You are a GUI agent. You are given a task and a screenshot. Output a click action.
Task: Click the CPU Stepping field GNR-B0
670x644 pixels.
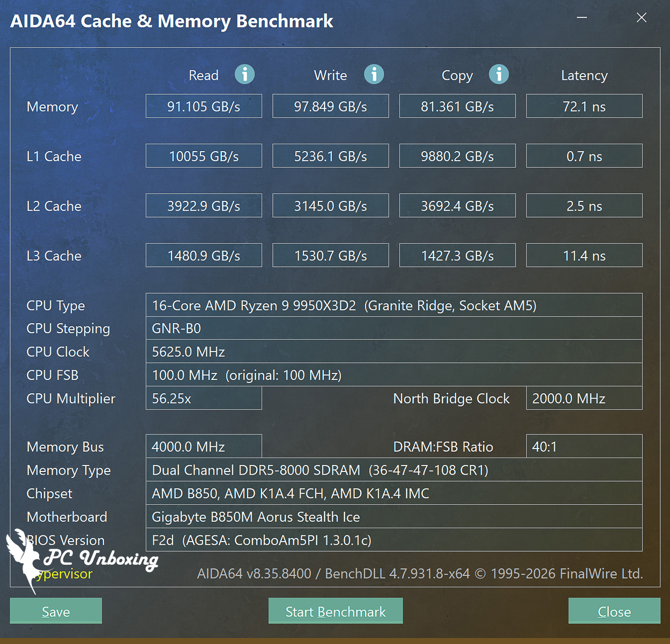394,328
